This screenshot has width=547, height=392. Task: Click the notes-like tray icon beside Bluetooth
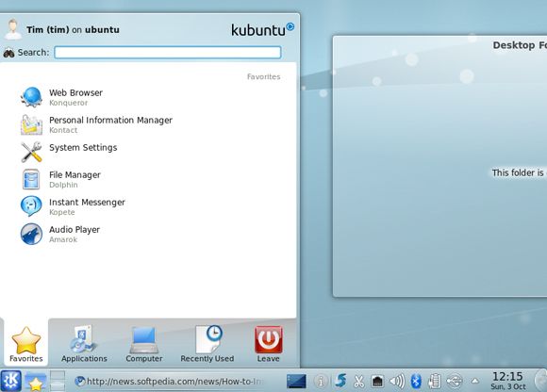point(435,382)
